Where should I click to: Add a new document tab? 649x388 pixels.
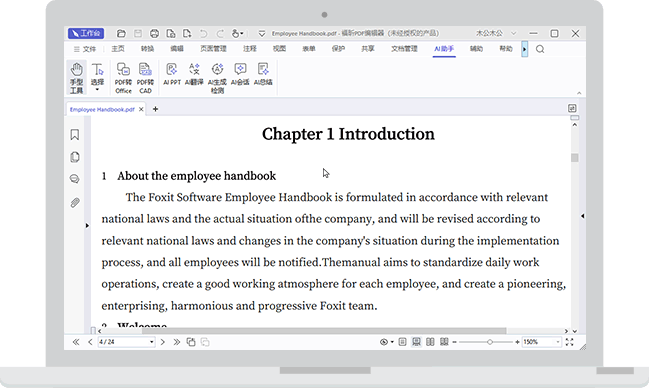click(155, 109)
